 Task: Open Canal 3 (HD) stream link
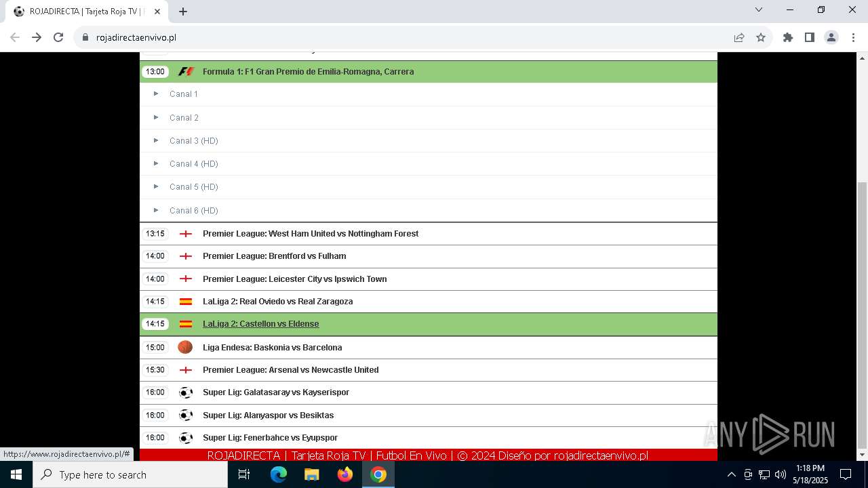click(194, 140)
